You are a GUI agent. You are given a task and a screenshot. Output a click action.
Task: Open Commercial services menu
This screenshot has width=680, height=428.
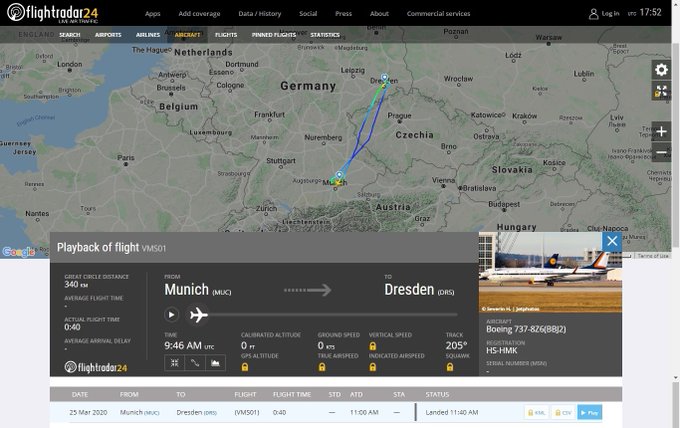point(438,13)
